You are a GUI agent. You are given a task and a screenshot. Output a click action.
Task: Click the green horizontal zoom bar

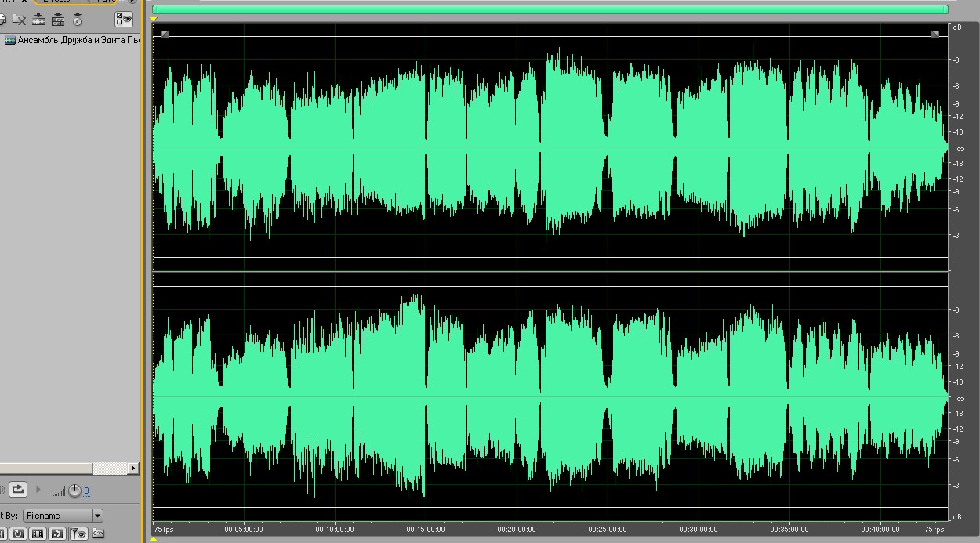point(550,9)
